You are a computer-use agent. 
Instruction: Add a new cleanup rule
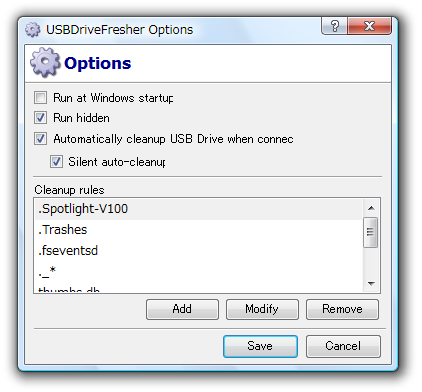click(182, 309)
